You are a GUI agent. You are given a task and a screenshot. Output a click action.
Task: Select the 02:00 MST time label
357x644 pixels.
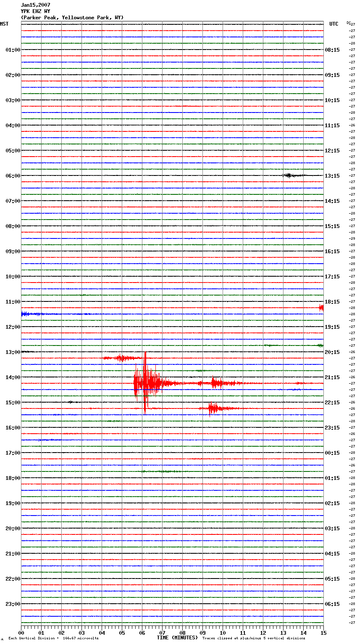tap(13, 75)
